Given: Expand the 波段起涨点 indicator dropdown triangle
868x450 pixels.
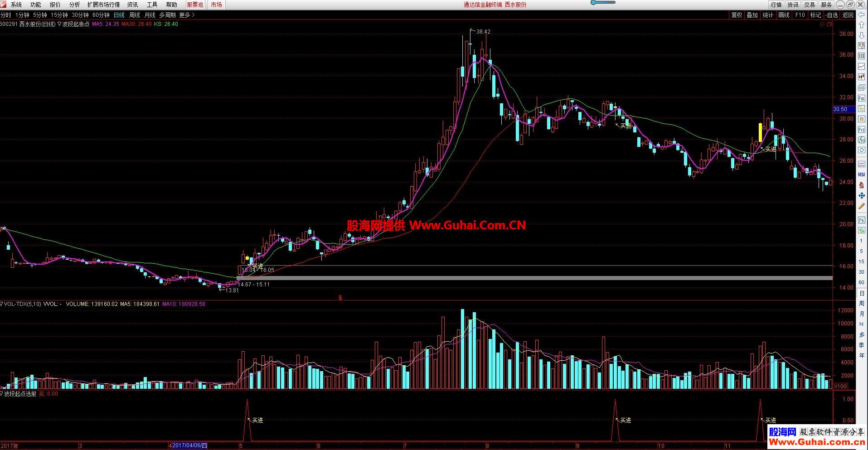Looking at the screenshot, I should (59, 24).
